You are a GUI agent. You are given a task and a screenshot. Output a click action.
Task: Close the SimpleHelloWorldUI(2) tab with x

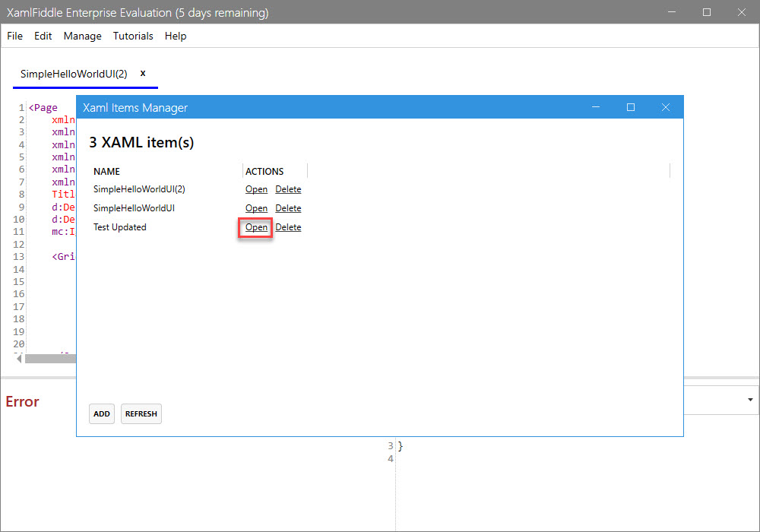point(143,73)
